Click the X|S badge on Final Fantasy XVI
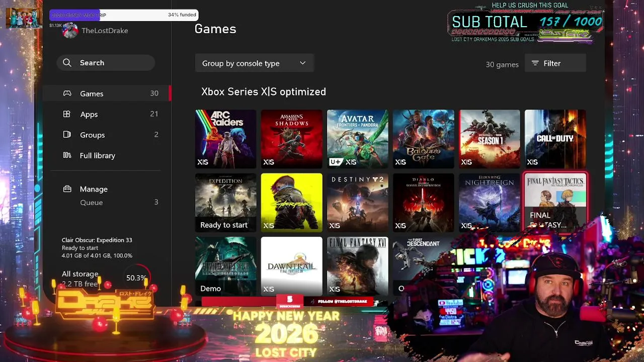The image size is (644, 362). [x=335, y=289]
